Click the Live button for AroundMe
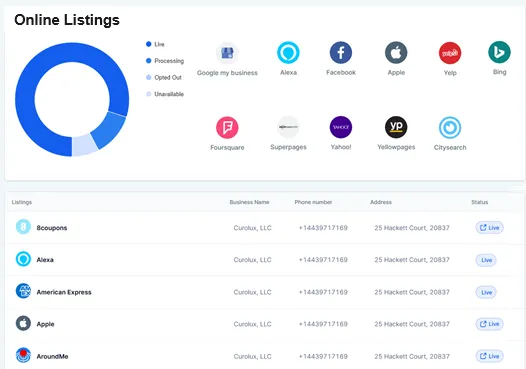526x369 pixels. click(489, 356)
